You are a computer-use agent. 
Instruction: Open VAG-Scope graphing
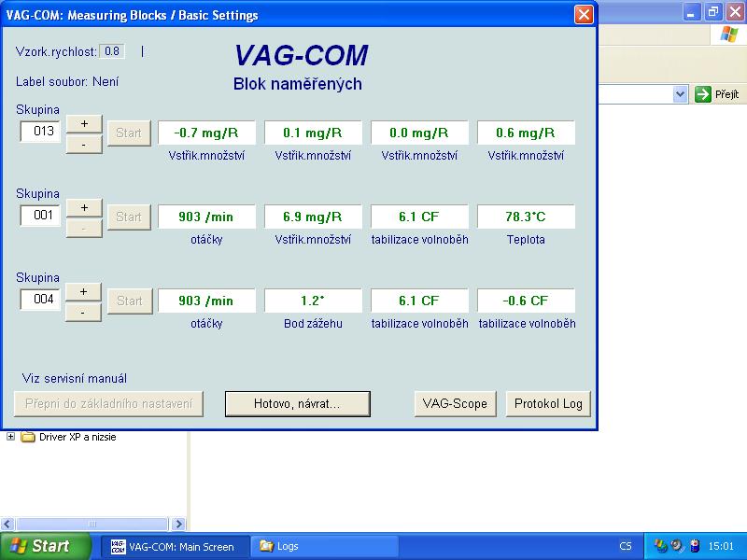click(x=455, y=403)
